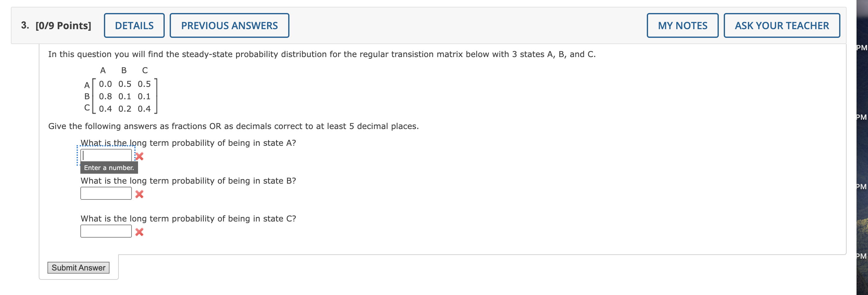
Task: Click the incorrect-answer indicator for the top question
Action: (x=140, y=156)
